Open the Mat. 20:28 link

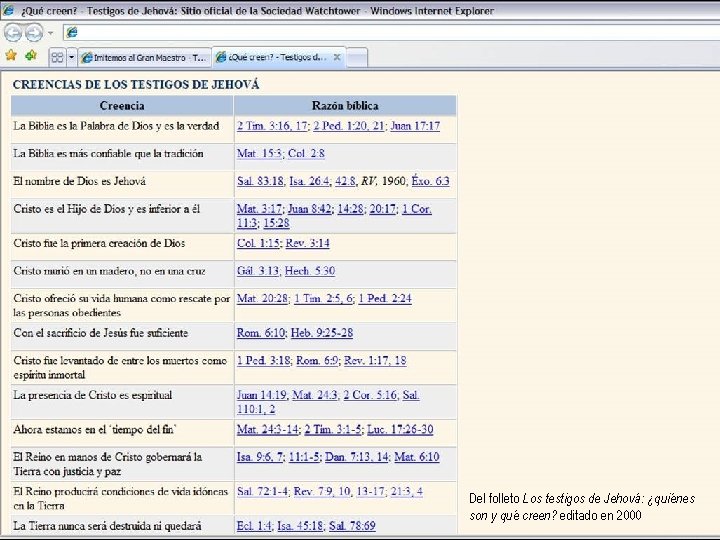tap(263, 298)
